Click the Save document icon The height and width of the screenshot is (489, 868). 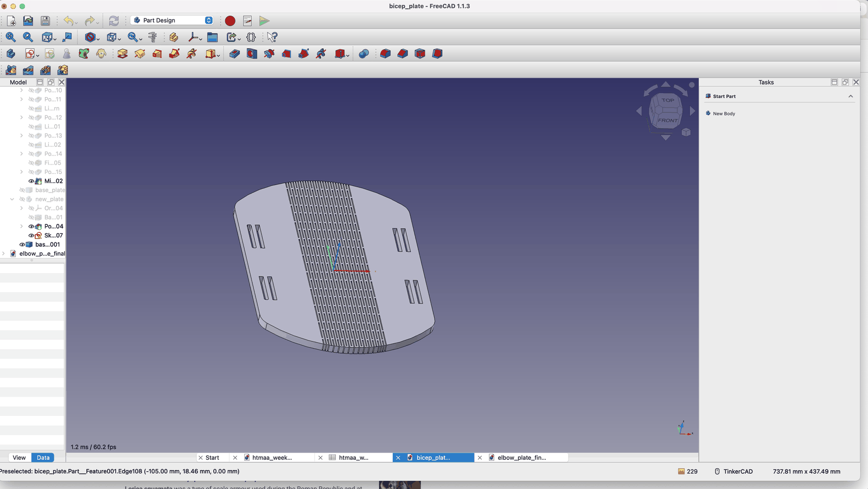click(46, 21)
